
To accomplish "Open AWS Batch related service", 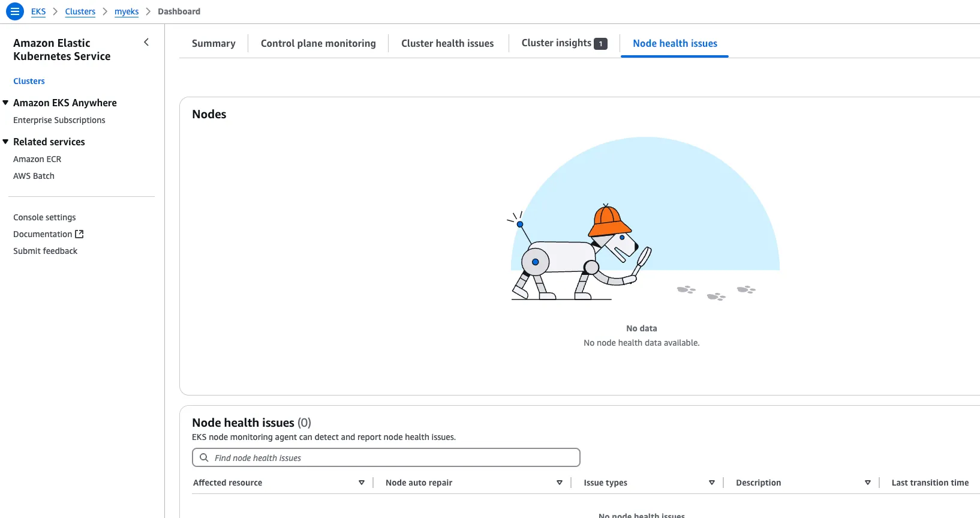I will (34, 176).
